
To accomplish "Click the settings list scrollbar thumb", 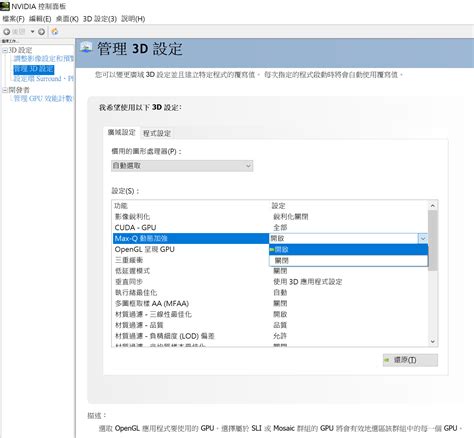I will pyautogui.click(x=433, y=241).
